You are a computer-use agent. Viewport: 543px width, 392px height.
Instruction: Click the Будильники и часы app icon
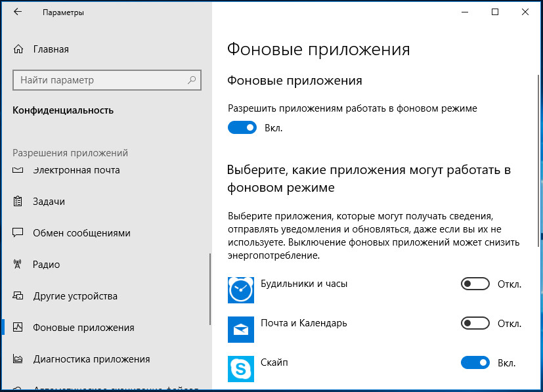pos(241,290)
